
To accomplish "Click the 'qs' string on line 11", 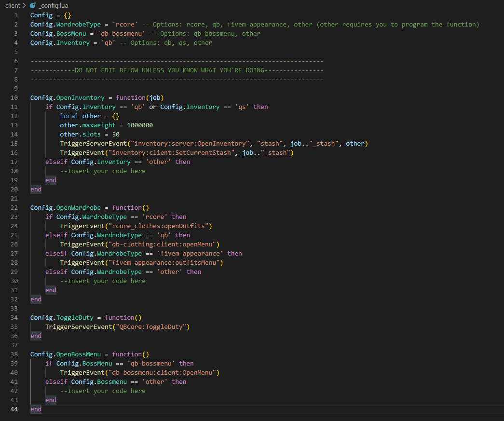I will pos(242,107).
